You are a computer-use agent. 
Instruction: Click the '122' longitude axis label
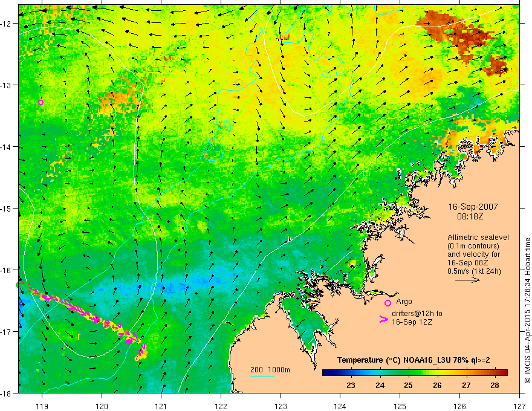pos(221,406)
